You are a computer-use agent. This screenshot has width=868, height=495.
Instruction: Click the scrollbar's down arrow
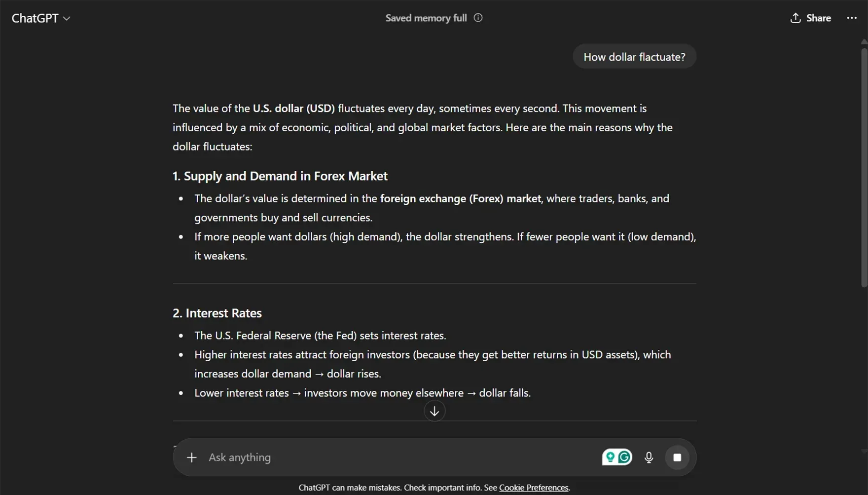click(864, 451)
